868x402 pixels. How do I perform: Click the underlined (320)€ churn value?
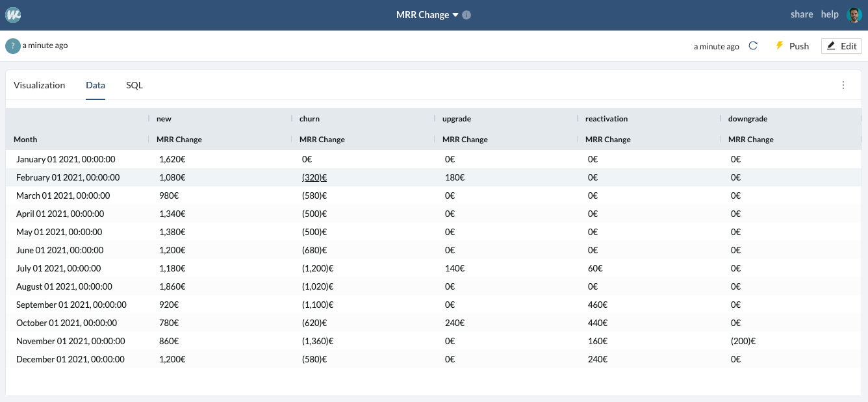314,177
